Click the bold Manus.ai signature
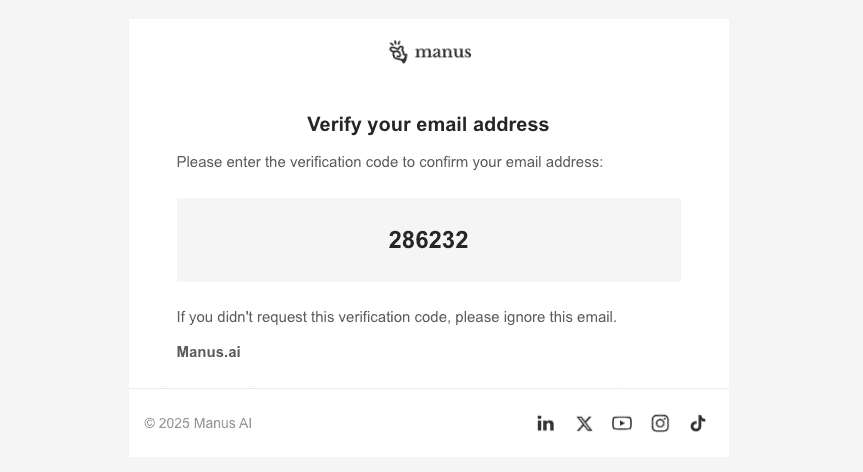This screenshot has width=863, height=472. tap(209, 352)
